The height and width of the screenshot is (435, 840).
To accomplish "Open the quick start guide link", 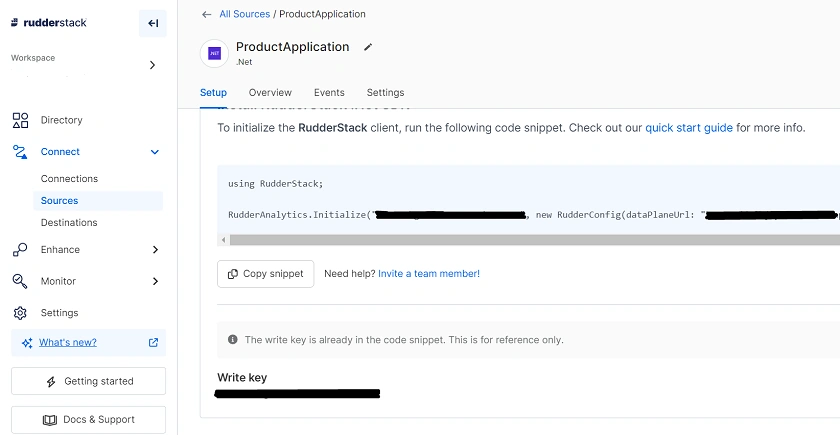I will pyautogui.click(x=689, y=128).
